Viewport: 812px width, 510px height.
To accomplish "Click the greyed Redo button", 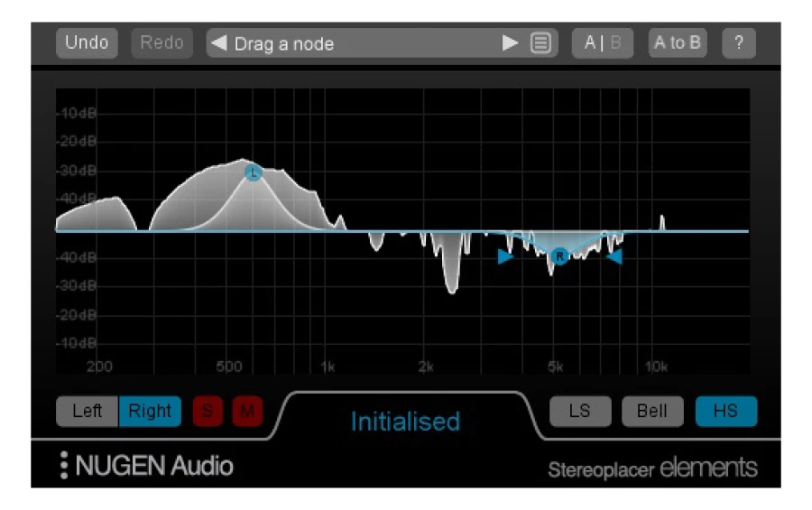I will pyautogui.click(x=161, y=42).
